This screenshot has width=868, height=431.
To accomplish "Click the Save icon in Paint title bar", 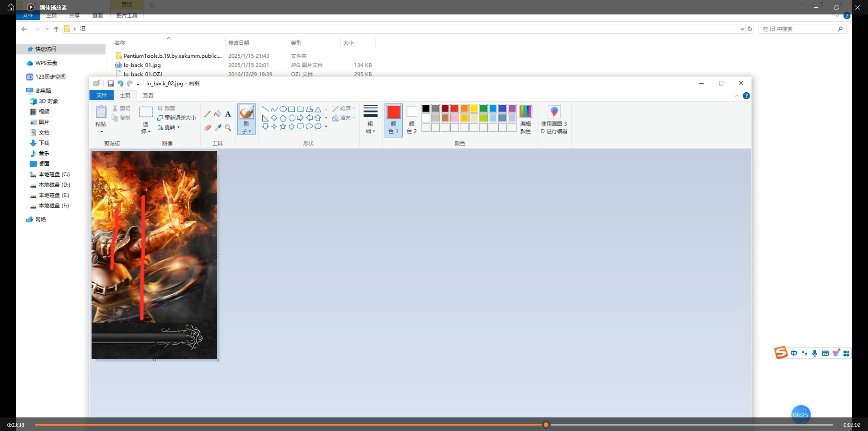I will coord(110,84).
